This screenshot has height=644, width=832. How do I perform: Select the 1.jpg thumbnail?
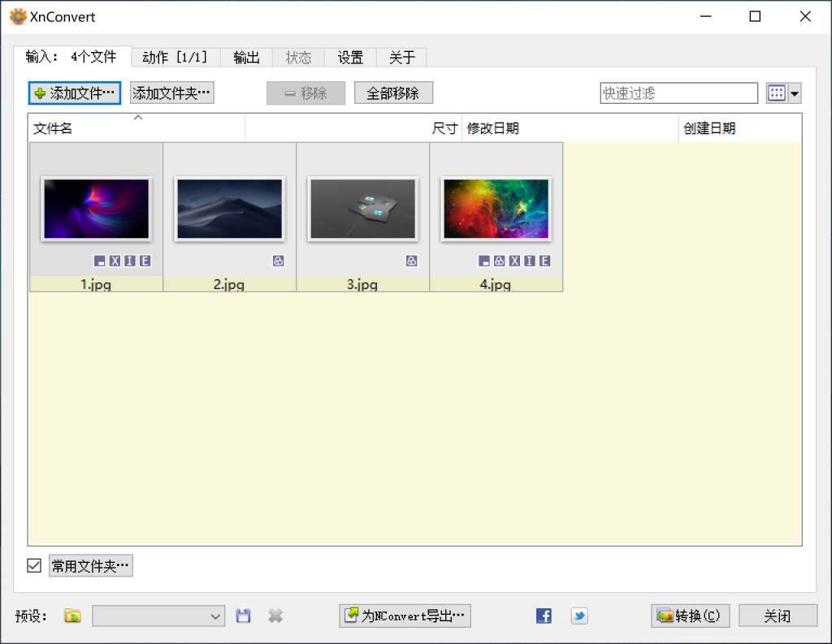click(97, 209)
